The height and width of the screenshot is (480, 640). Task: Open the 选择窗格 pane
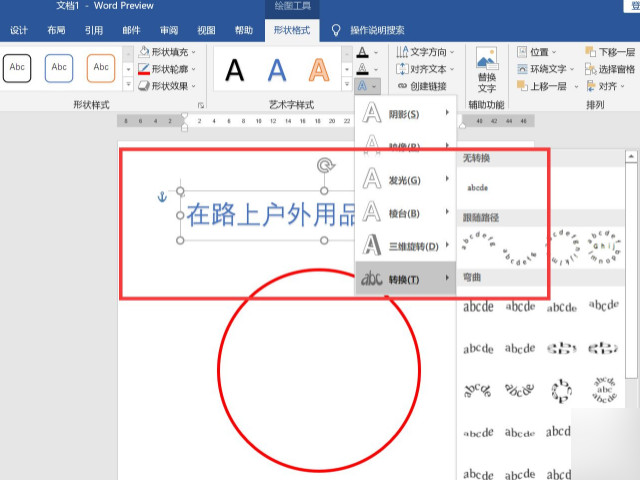610,69
